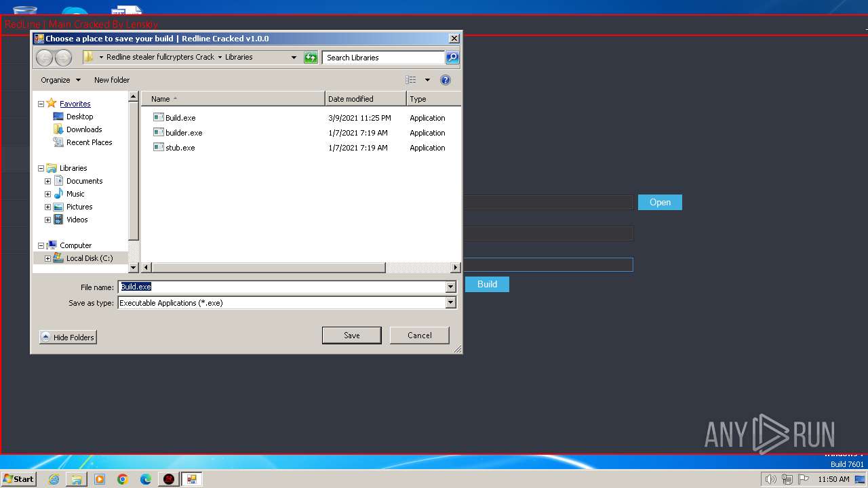Select the builder.exe file icon

tap(159, 132)
